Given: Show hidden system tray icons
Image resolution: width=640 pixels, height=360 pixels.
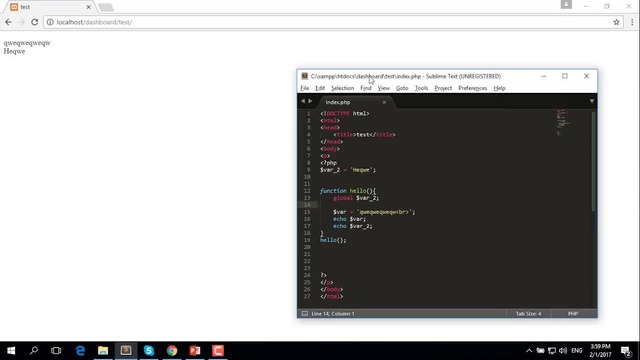Looking at the screenshot, I should [x=529, y=351].
